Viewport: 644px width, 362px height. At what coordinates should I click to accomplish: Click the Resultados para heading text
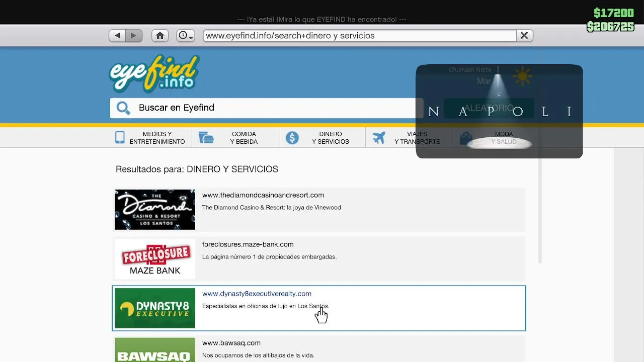pyautogui.click(x=197, y=169)
